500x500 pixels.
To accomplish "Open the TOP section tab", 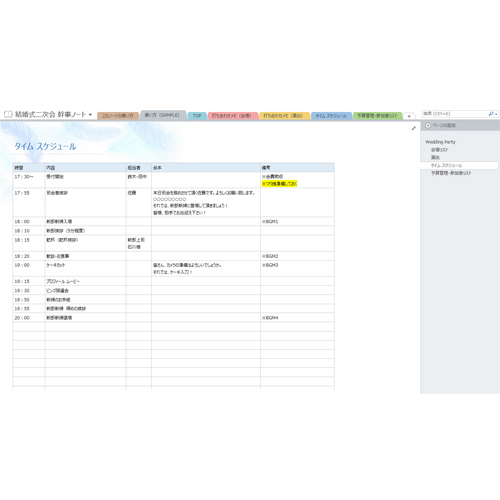I will (197, 116).
